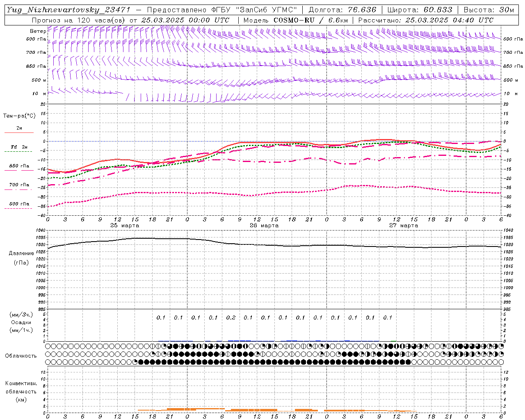The width and height of the screenshot is (525, 420).
Task: Click the elevation label Высота: 30м
Action: click(488, 10)
